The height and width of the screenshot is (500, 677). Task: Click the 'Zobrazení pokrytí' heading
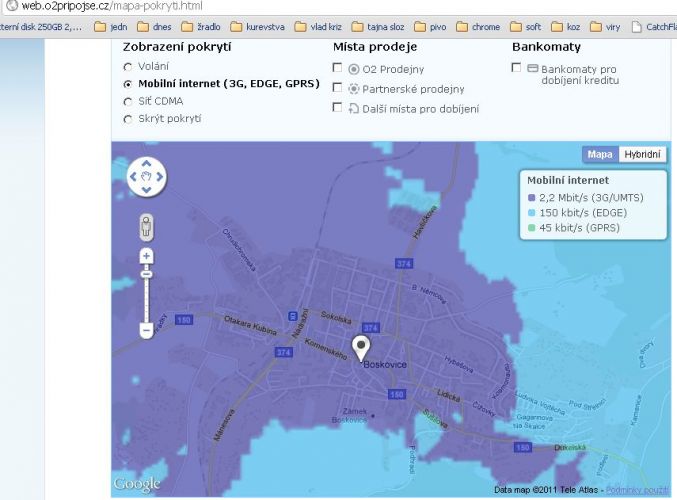pyautogui.click(x=177, y=47)
